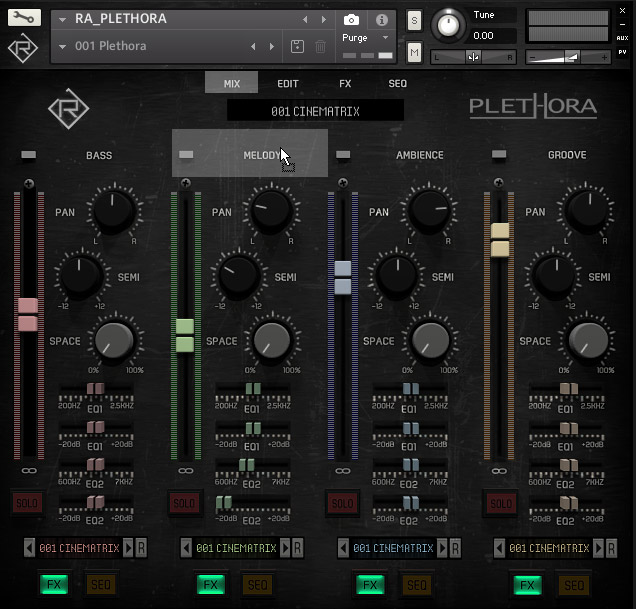636x609 pixels.
Task: Expand the RA_PLETHORA instrument dropdown
Action: point(62,19)
